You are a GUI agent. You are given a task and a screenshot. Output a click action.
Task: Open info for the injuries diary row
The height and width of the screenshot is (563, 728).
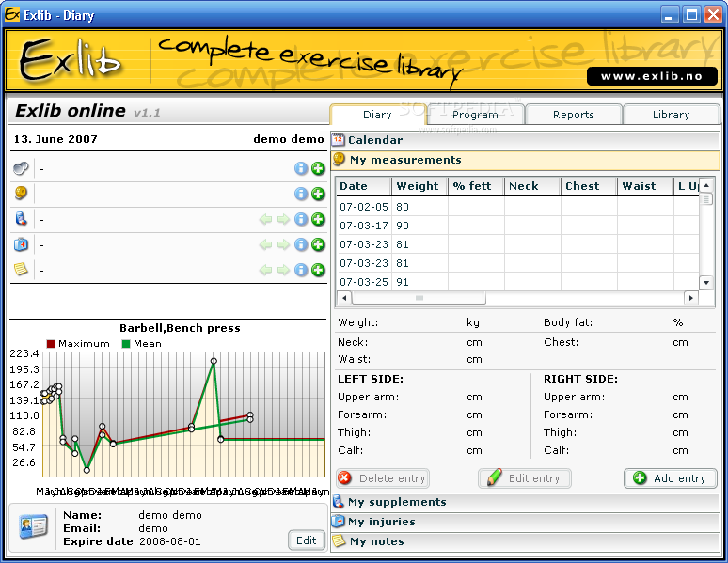[301, 244]
